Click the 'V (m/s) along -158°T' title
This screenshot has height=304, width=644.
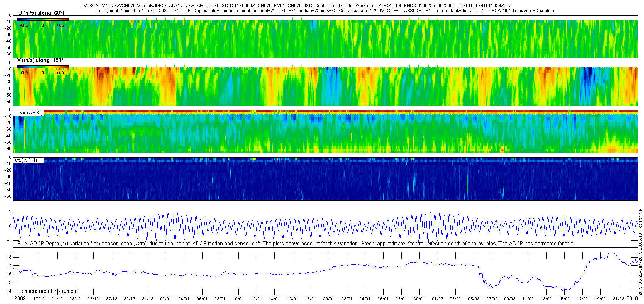point(42,60)
